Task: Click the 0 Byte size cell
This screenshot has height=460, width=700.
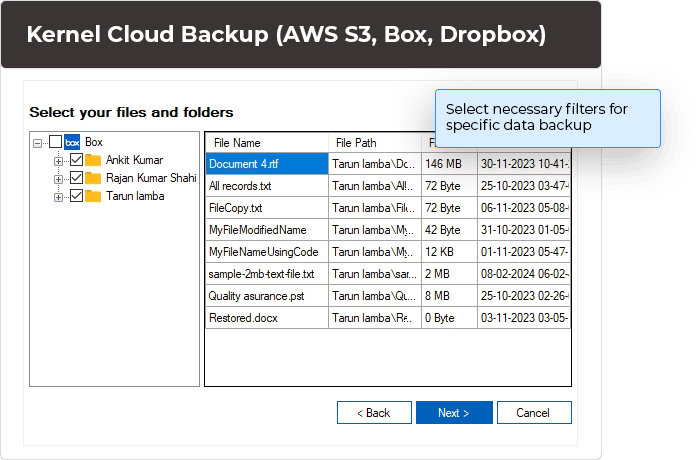Action: pyautogui.click(x=449, y=318)
